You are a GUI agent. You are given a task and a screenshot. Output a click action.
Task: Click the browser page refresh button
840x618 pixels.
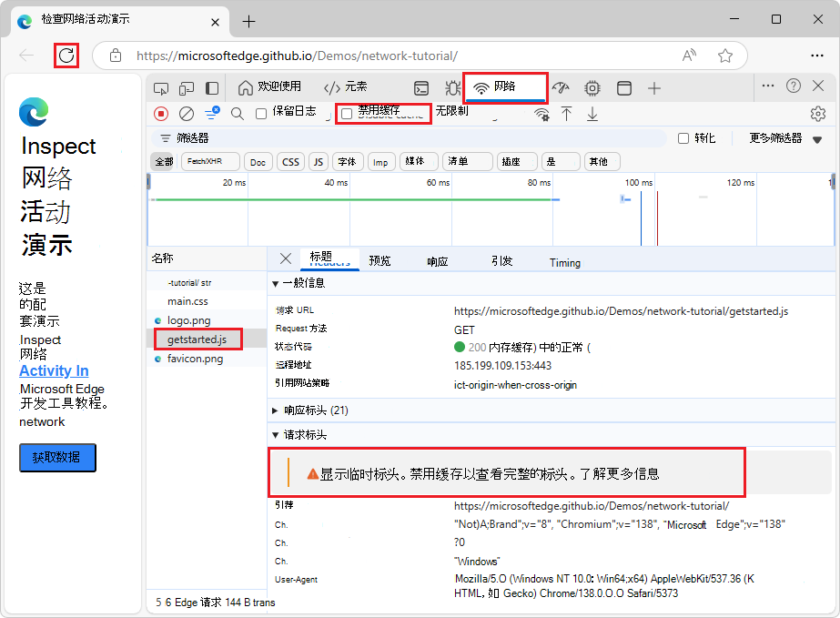point(66,56)
